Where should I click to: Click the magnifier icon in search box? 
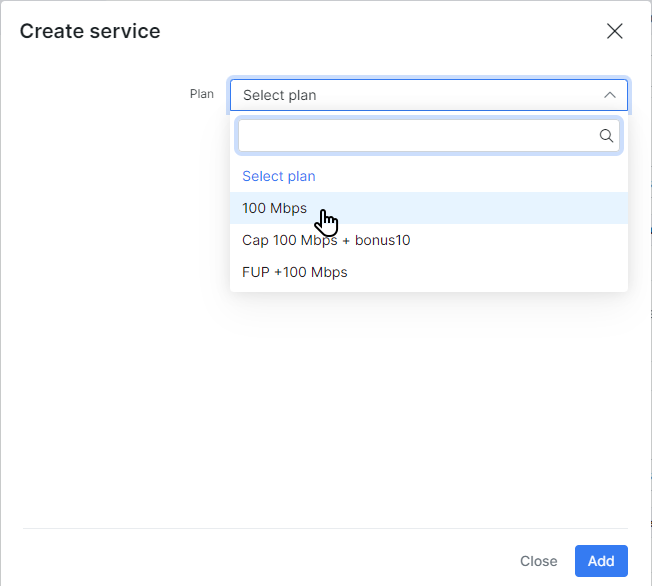(606, 136)
